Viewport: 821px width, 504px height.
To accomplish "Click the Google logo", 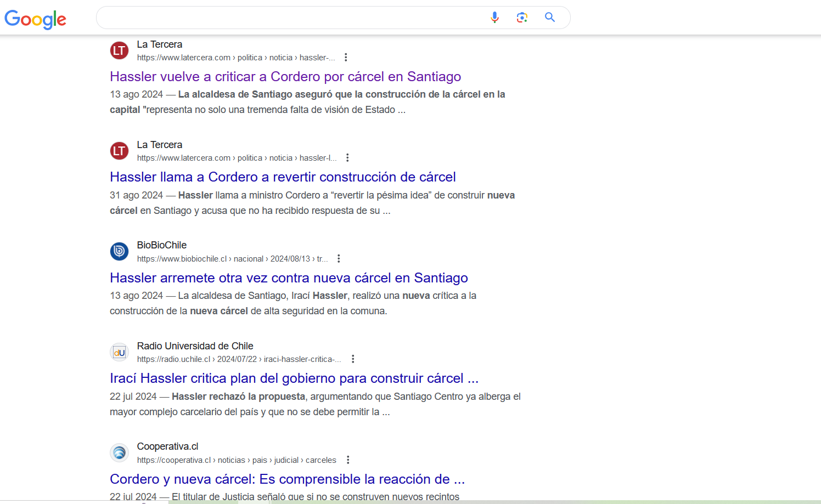I will point(36,19).
